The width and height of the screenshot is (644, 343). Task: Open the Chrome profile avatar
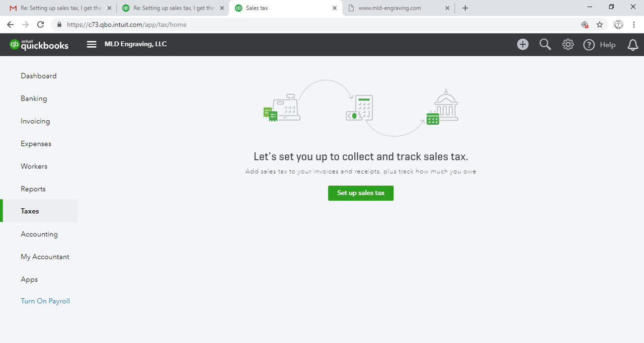click(x=619, y=24)
